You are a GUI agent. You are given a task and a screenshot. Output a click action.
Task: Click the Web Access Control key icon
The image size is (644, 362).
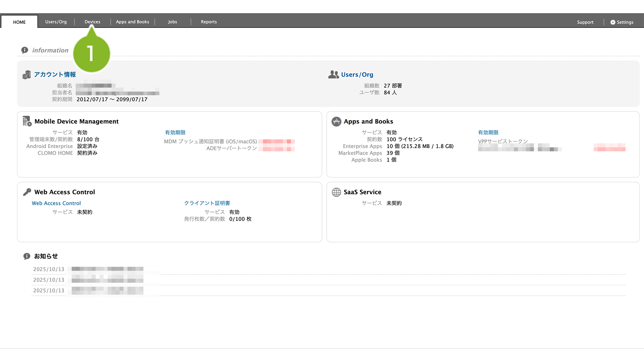click(x=27, y=192)
